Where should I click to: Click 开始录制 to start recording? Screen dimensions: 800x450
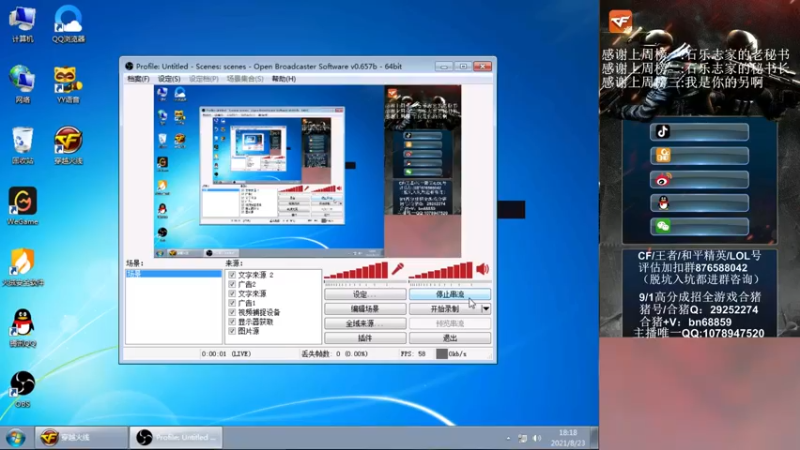point(445,309)
